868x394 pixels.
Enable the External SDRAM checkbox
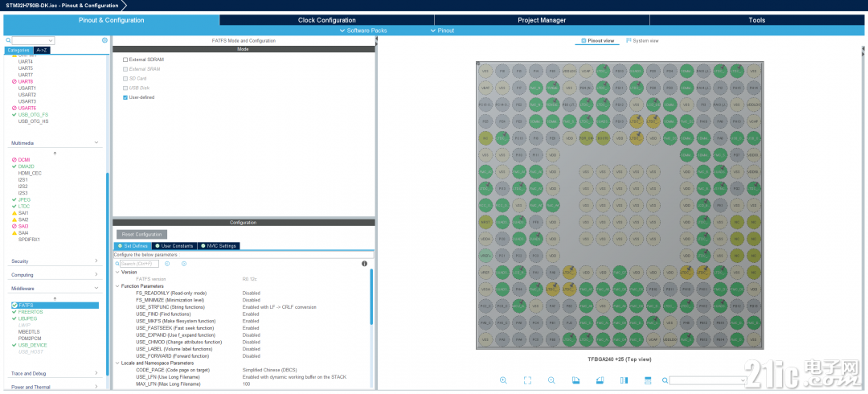(125, 60)
